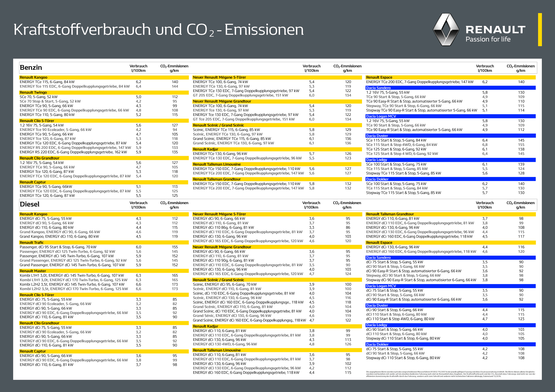This screenshot has width=555, height=392.
Task: Select 'Renault Clio 5-Türer' header under Benzin
Action: click(x=104, y=121)
